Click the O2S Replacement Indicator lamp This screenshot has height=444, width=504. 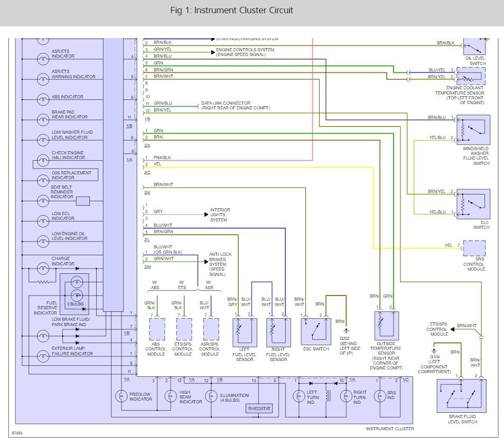click(x=43, y=180)
